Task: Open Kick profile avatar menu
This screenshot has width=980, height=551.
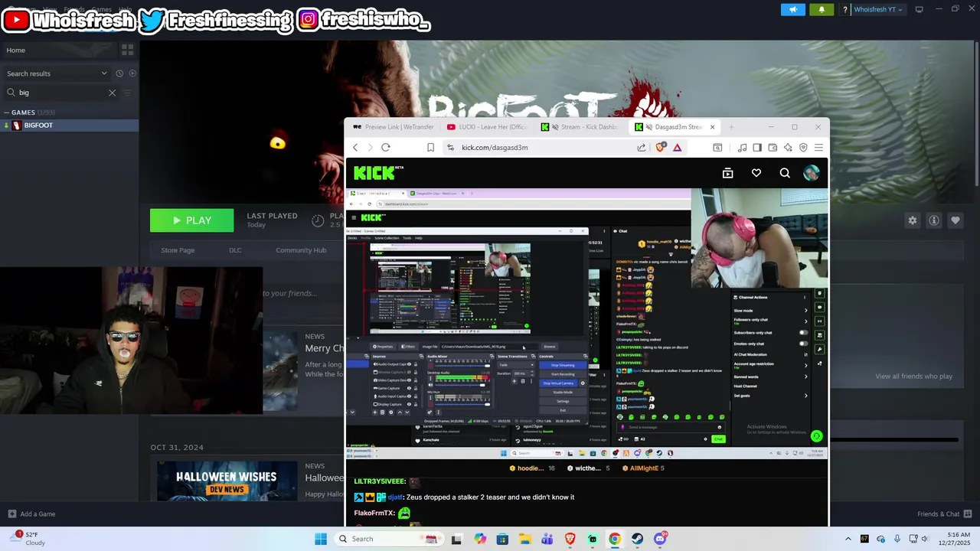Action: (812, 174)
